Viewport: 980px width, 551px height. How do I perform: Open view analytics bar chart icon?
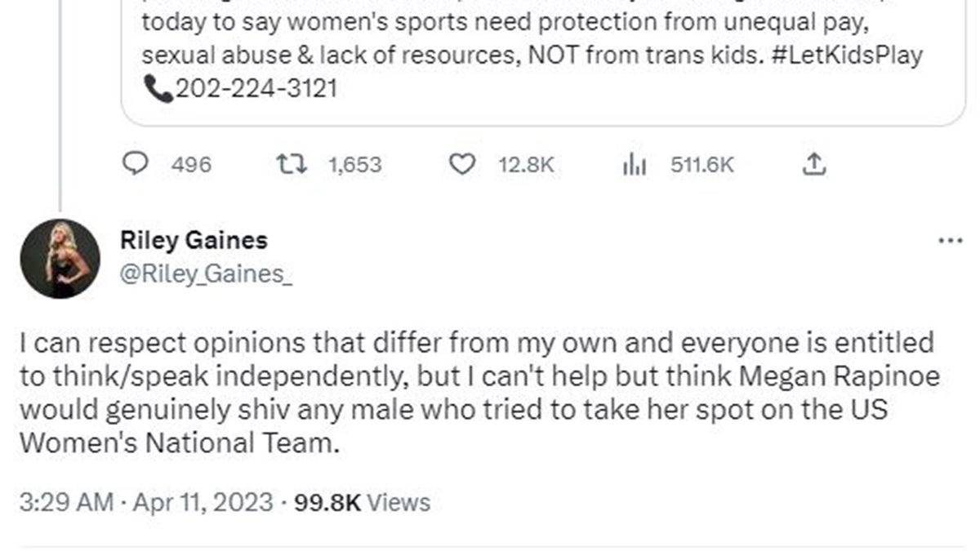click(x=634, y=165)
